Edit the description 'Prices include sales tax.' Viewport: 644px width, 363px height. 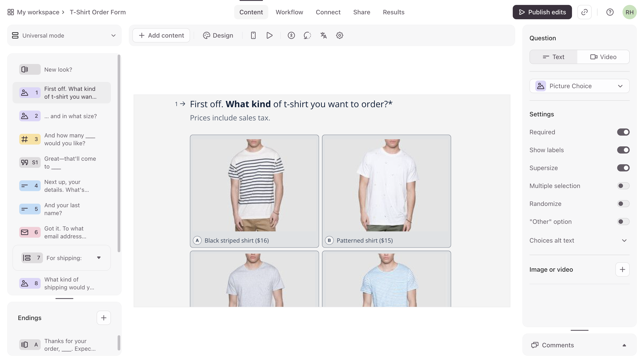point(230,117)
